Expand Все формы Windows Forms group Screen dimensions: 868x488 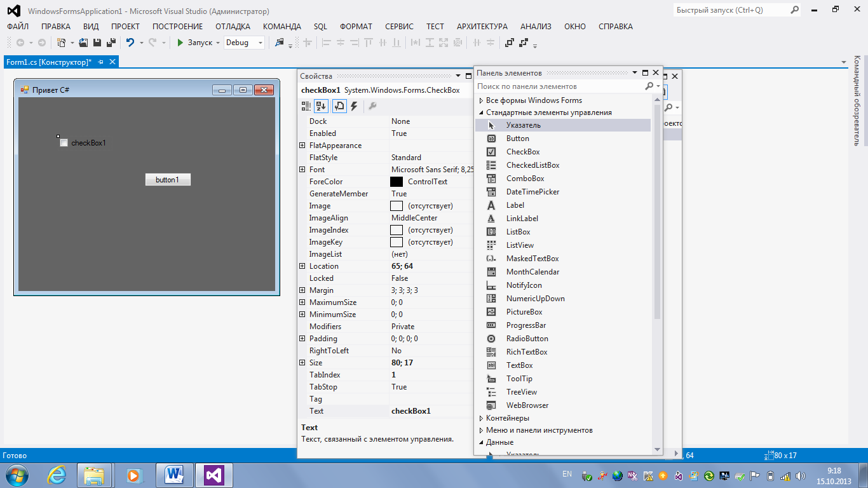click(x=481, y=100)
